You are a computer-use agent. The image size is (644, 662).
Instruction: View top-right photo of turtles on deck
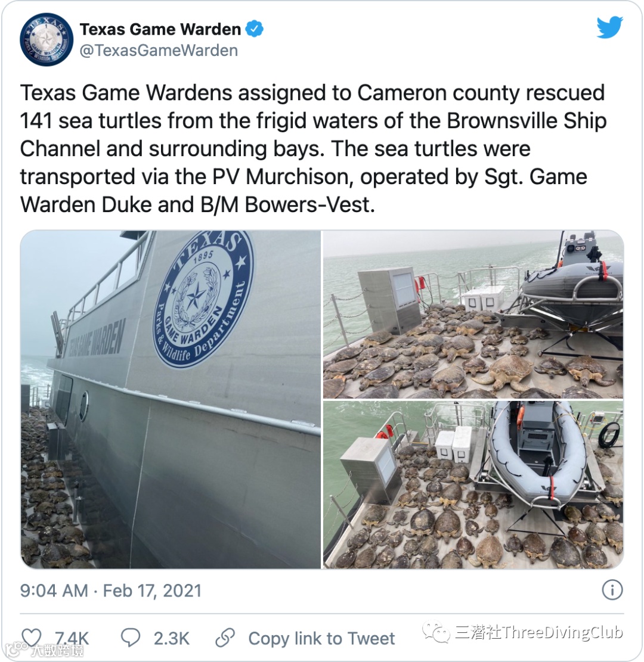point(473,314)
